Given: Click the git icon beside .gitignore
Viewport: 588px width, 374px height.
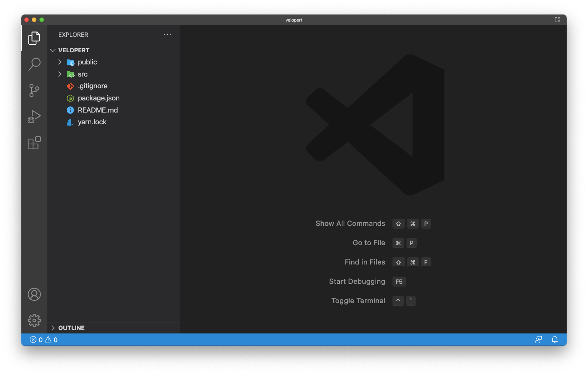Looking at the screenshot, I should [x=70, y=86].
